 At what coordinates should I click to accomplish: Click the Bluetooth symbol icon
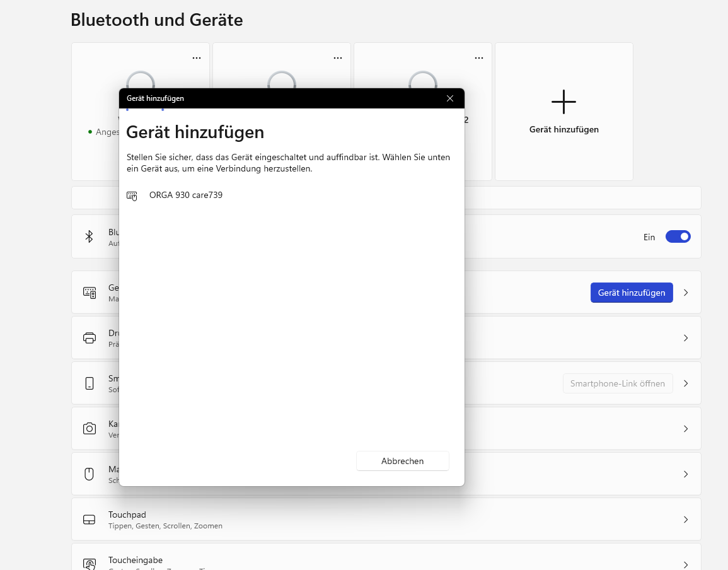(89, 236)
